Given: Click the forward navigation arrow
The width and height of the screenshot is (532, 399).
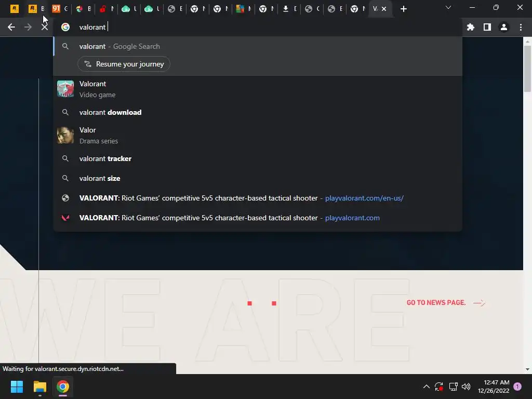Looking at the screenshot, I should point(28,27).
